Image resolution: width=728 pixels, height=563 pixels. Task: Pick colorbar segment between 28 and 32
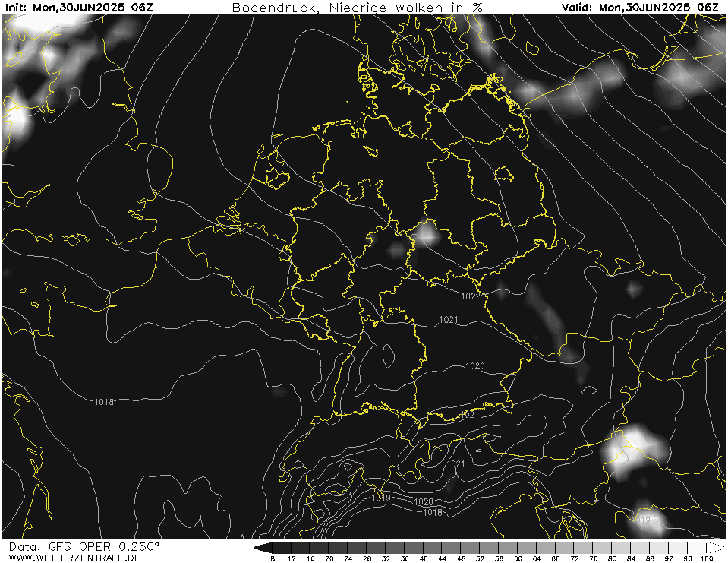click(376, 548)
